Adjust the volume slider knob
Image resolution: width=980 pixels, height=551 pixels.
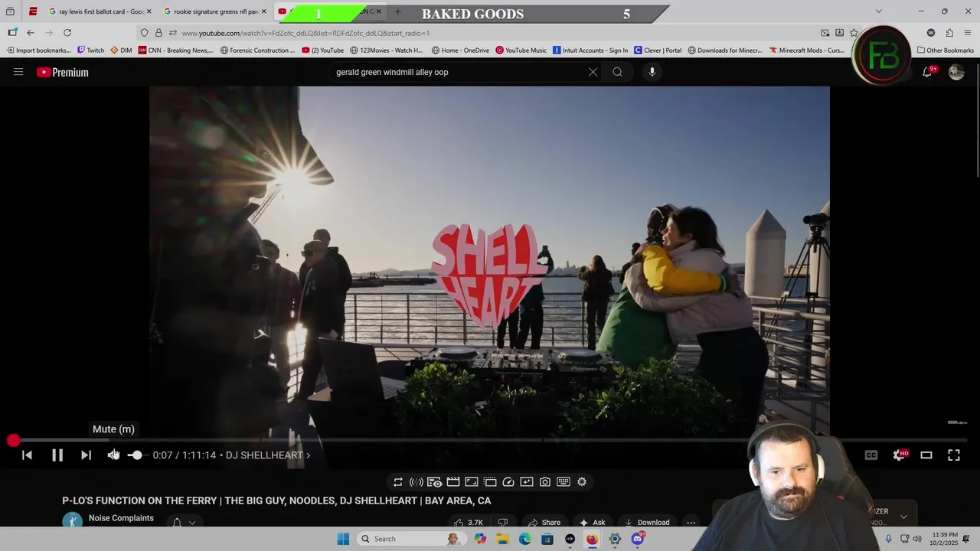click(136, 455)
